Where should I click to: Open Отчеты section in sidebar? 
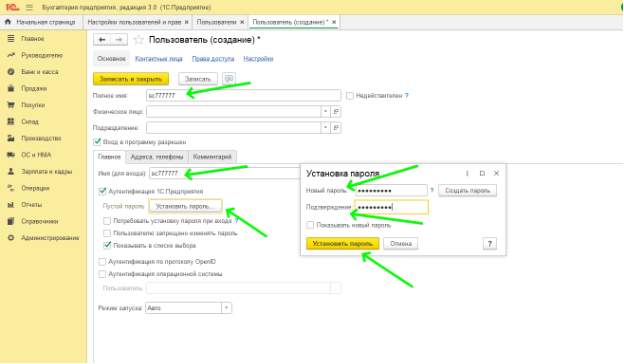(31, 205)
